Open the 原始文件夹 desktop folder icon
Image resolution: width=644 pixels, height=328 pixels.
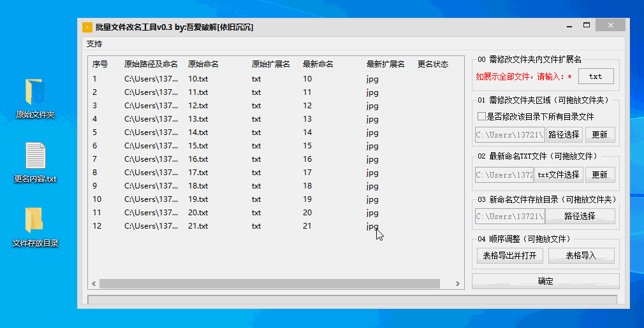tap(34, 92)
